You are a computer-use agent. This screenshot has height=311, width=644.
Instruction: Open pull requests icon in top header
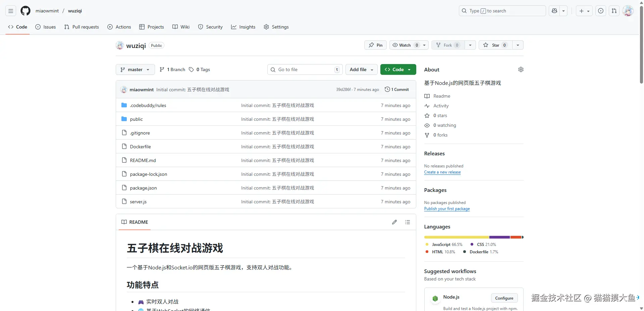(x=614, y=11)
